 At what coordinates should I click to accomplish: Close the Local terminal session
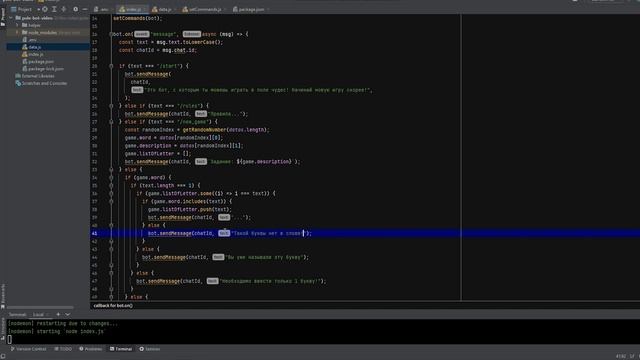pyautogui.click(x=48, y=315)
